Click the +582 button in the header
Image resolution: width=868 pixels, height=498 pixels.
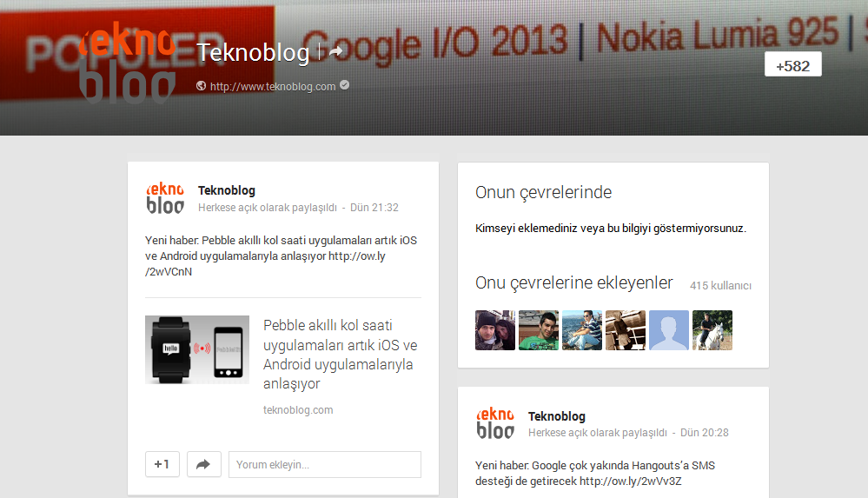pos(792,64)
